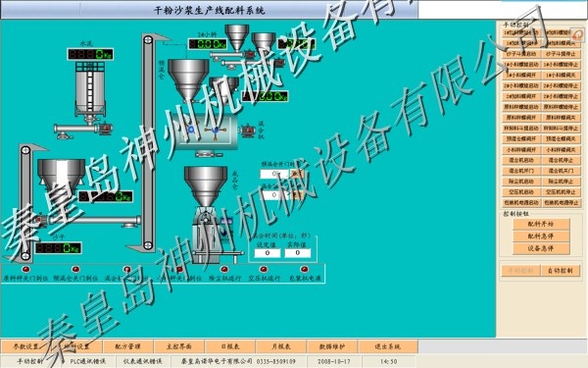Click 原料秤螺旋启动 button
This screenshot has width=588, height=368.
521,107
